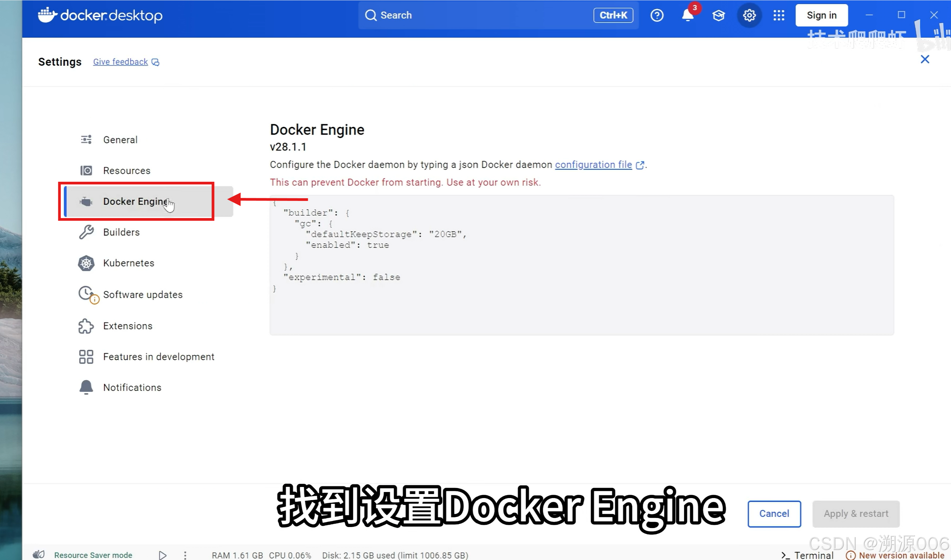Open the apps grid icon in header

[779, 15]
